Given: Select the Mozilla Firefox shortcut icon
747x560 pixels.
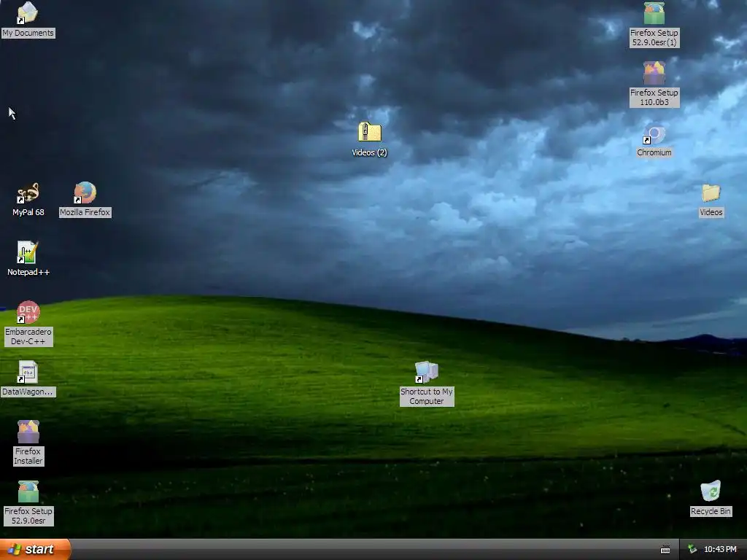Looking at the screenshot, I should click(85, 192).
